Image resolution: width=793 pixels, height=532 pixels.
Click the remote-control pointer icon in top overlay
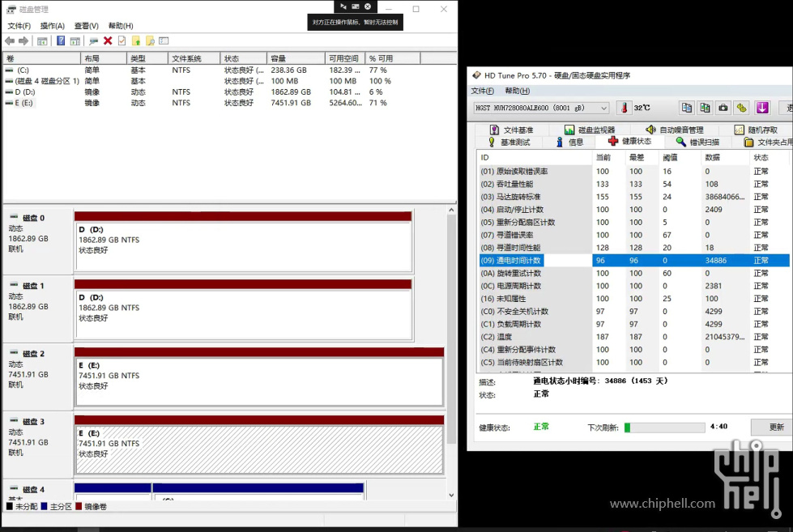[343, 6]
